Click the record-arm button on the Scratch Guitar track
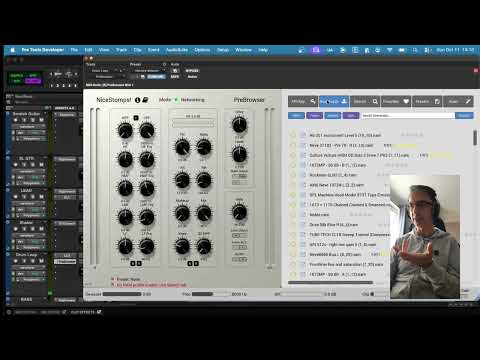The height and width of the screenshot is (360, 480). [x=16, y=120]
